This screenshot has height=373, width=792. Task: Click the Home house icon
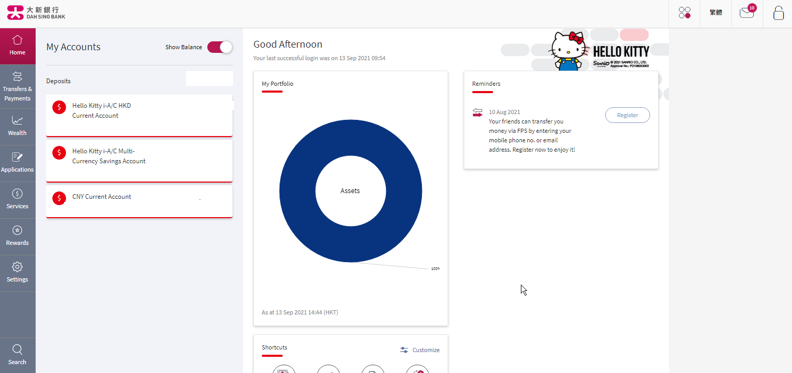[18, 39]
